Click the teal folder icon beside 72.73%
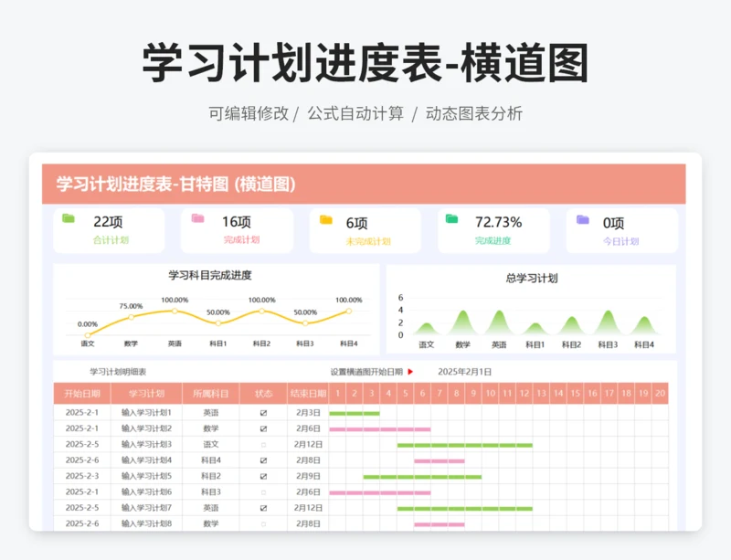 point(451,218)
